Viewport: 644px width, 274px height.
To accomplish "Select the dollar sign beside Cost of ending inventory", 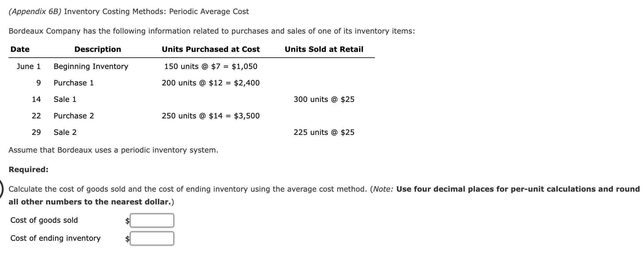I will pos(126,239).
